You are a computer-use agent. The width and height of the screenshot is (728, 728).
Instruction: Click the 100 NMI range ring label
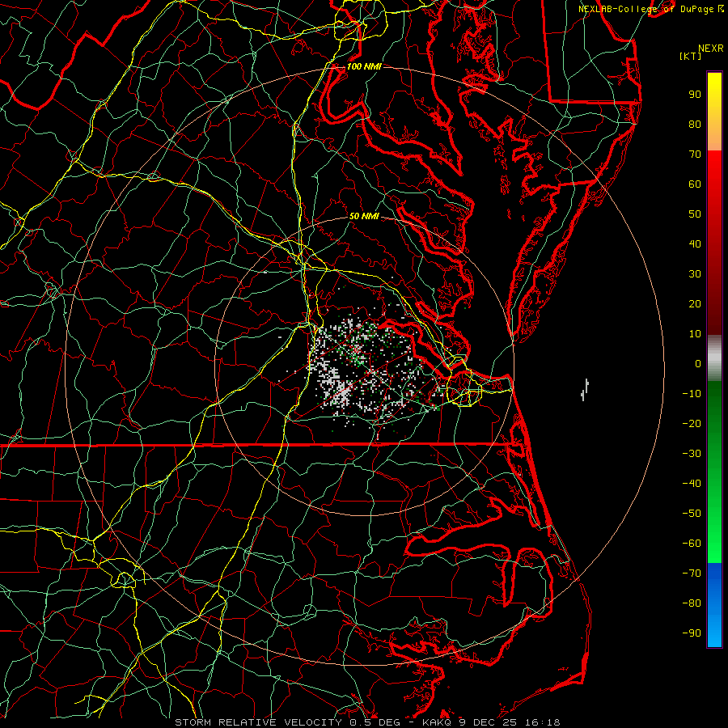(x=364, y=67)
